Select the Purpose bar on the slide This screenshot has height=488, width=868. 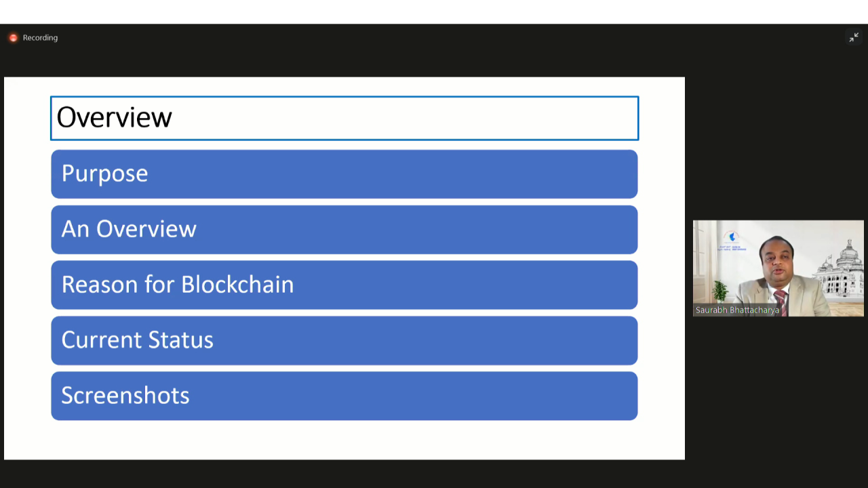(344, 174)
